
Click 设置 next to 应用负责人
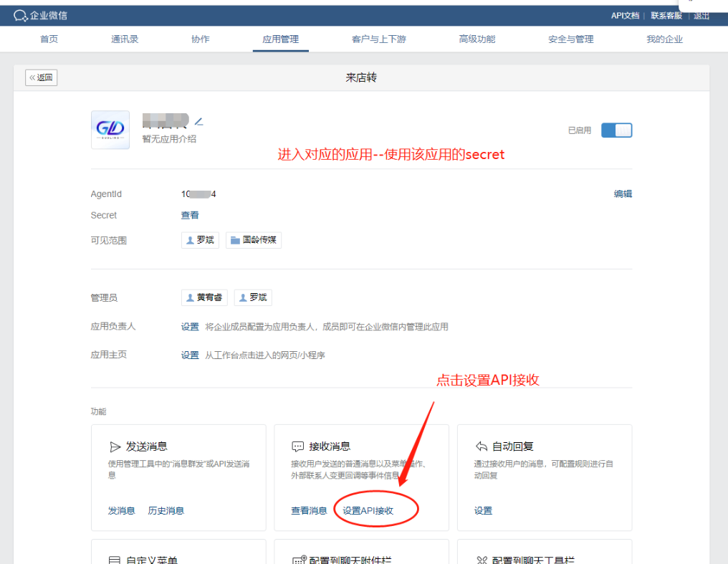point(190,327)
